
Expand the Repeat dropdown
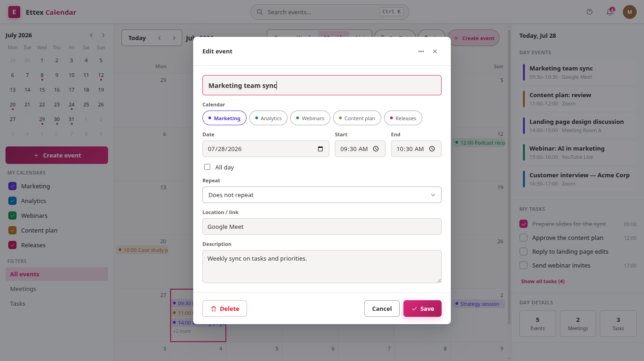322,195
